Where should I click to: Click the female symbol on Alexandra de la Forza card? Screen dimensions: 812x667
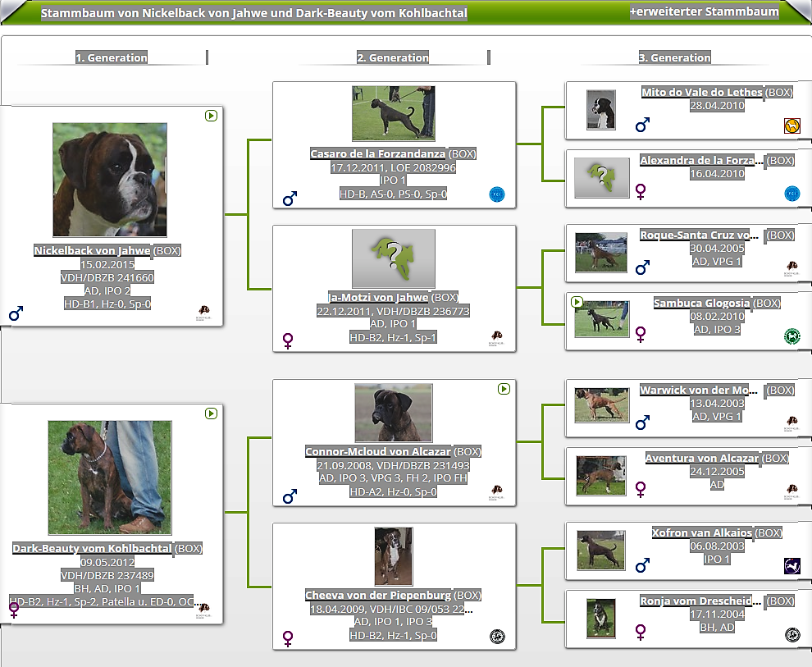(641, 191)
